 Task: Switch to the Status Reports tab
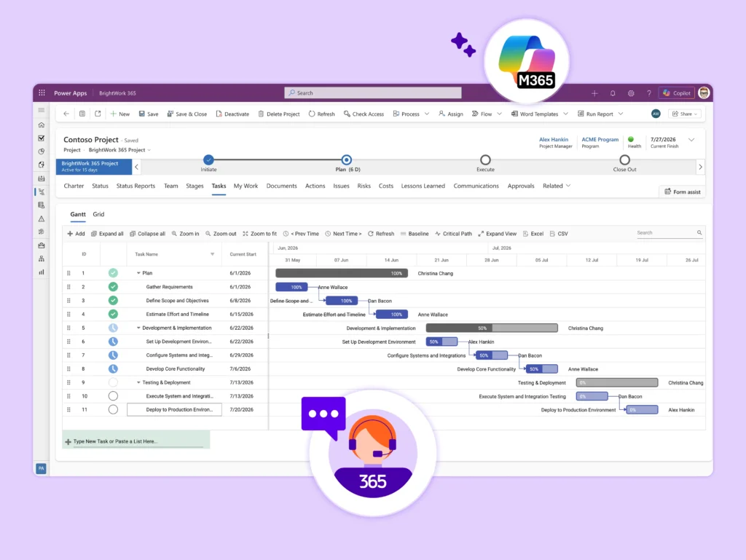pos(136,186)
